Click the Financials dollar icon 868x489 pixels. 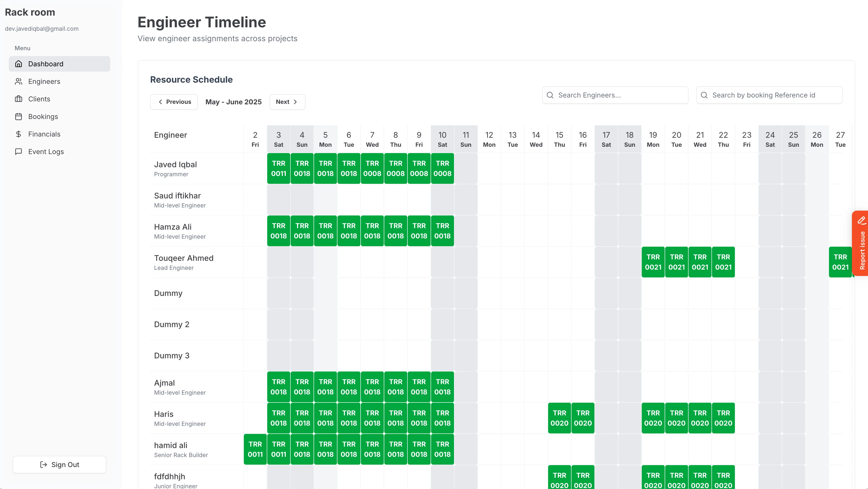click(x=19, y=134)
